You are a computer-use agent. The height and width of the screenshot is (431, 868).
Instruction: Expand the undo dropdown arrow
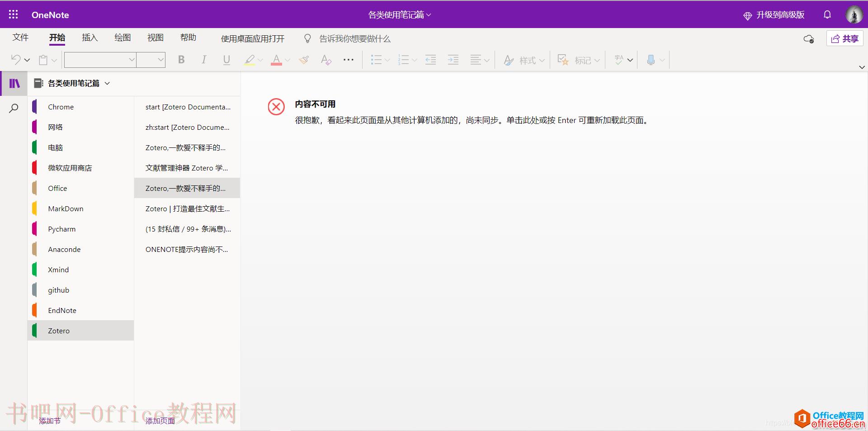27,60
